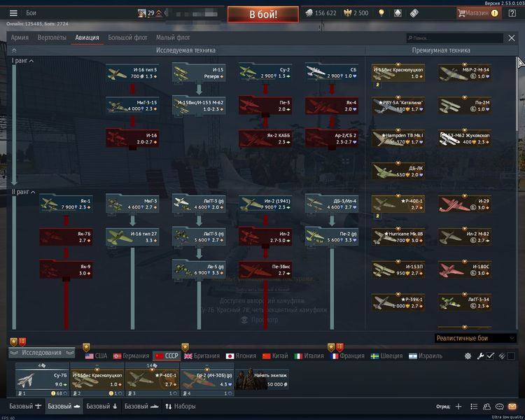Toggle the checkmark box beside wrench icon
Viewport: 525px width, 420px height.
[491, 356]
